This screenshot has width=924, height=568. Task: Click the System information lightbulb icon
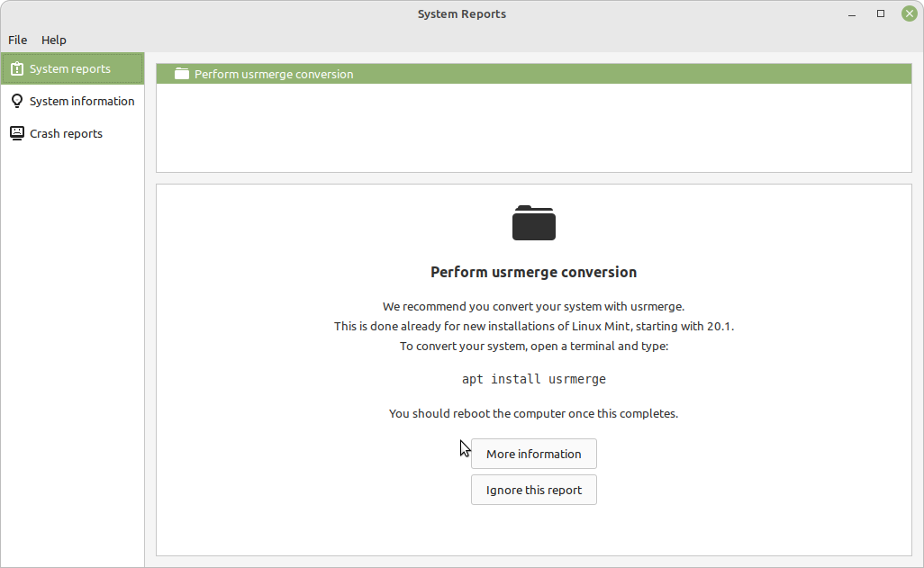point(17,102)
